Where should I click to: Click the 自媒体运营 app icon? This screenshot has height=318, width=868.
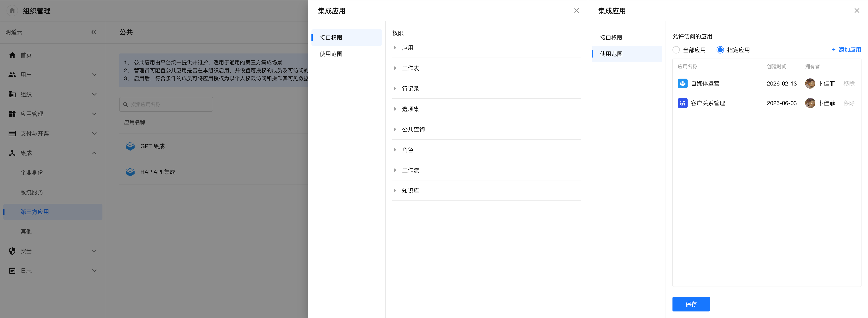(x=682, y=83)
